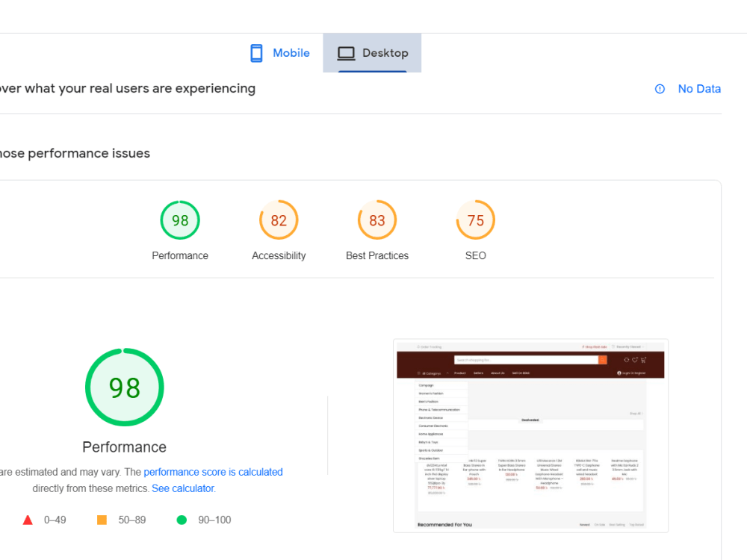747x560 pixels.
Task: Click the 90–100 legend text
Action: [214, 520]
